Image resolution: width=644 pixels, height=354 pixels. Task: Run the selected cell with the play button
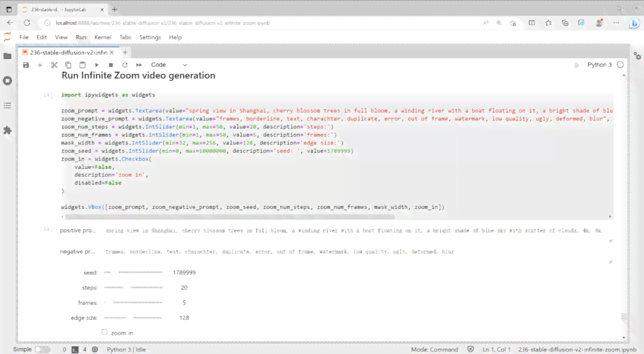pyautogui.click(x=97, y=65)
